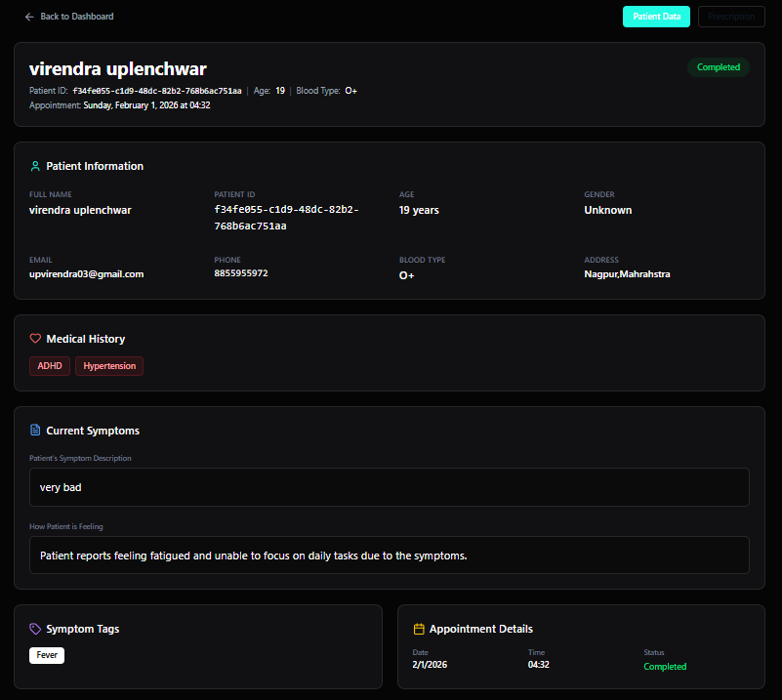This screenshot has width=782, height=700.
Task: Click the email upvirendra03@gmail.com
Action: (x=86, y=274)
